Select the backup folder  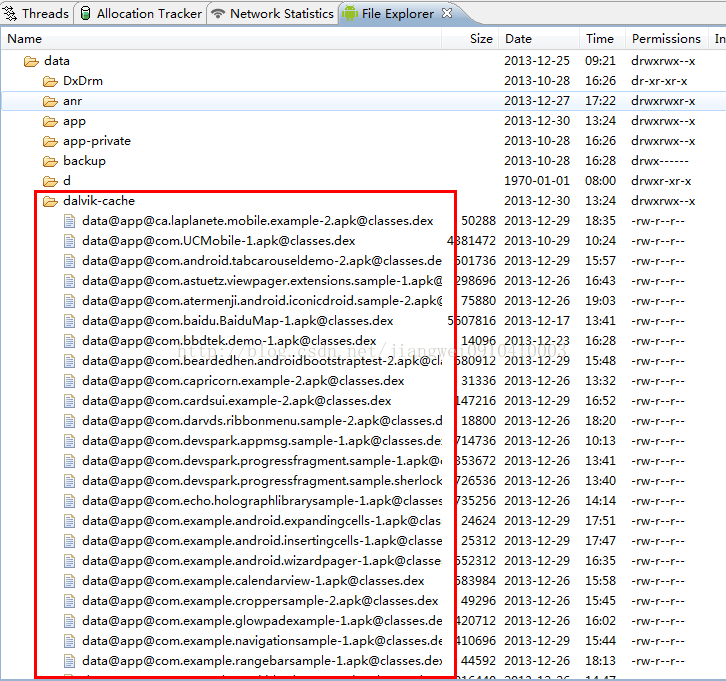coord(84,161)
